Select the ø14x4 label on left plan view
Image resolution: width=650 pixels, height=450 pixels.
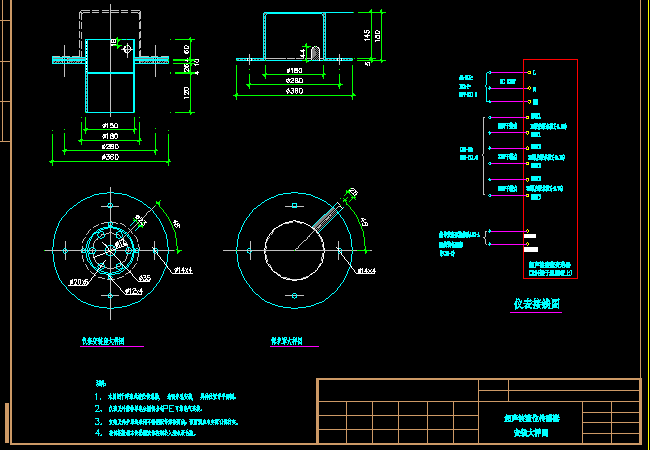[x=184, y=270]
